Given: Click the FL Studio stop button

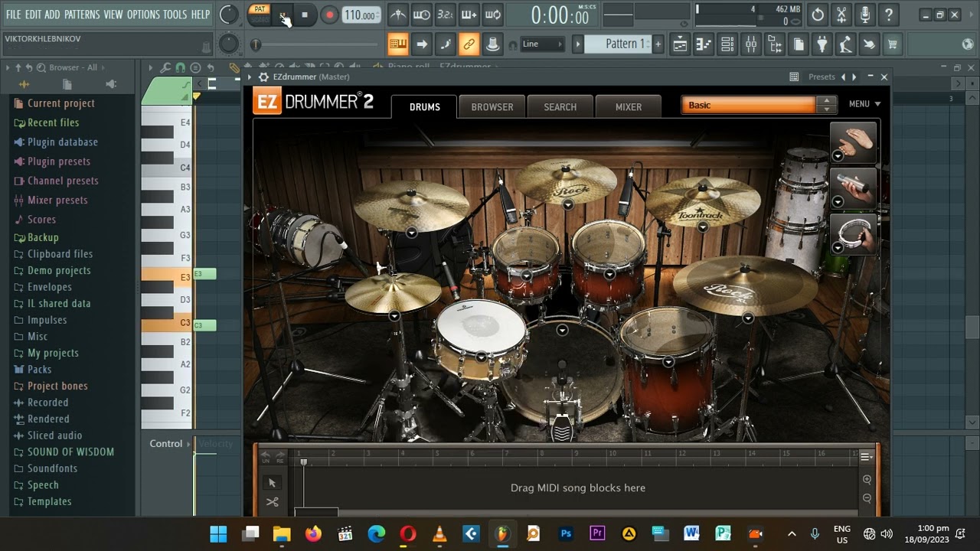Looking at the screenshot, I should point(305,15).
